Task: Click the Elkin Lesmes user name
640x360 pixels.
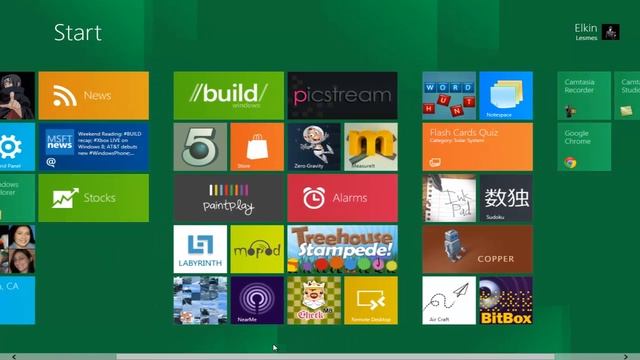Action: (x=586, y=32)
